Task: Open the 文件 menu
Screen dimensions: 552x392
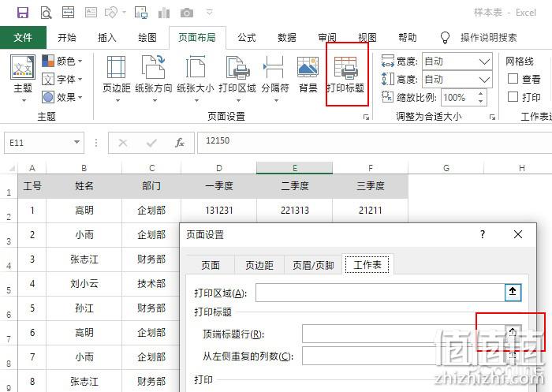Action: tap(23, 37)
